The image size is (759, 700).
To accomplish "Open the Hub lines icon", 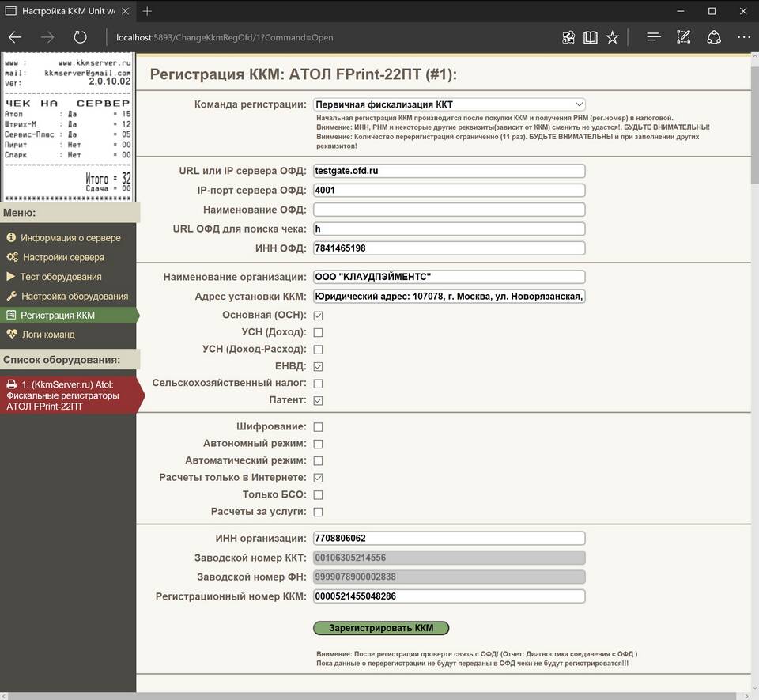I will [x=654, y=37].
